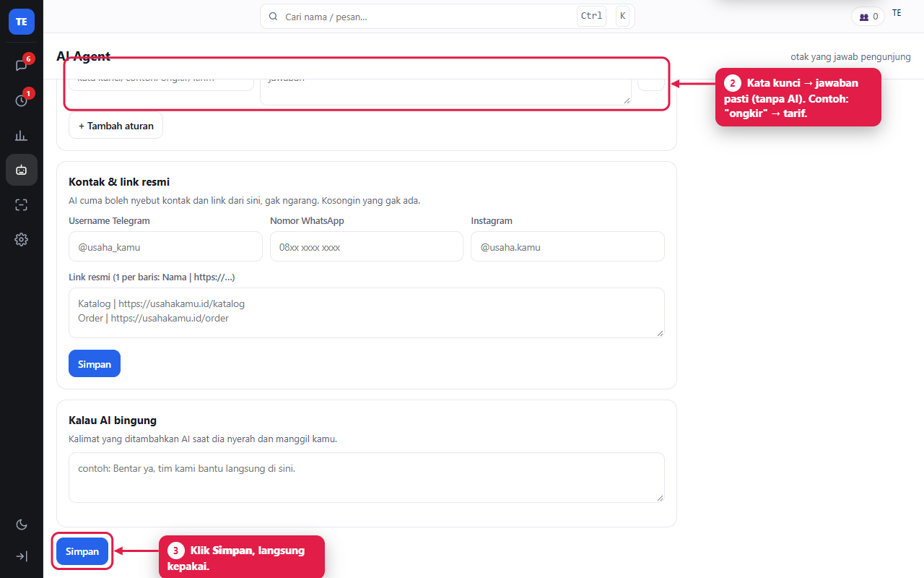The width and height of the screenshot is (924, 578).
Task: Toggle dark mode moon icon
Action: pyautogui.click(x=22, y=525)
